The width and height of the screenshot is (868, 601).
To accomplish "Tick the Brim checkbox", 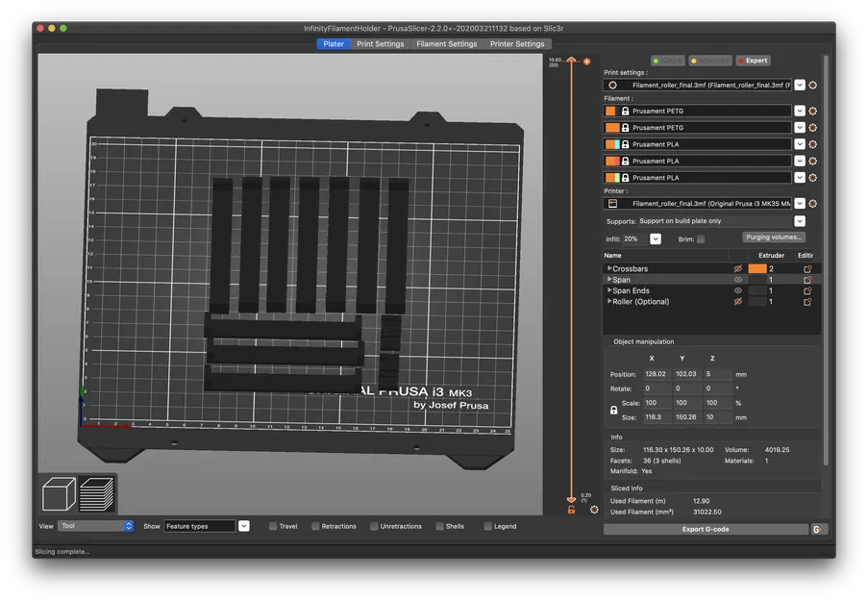I will tap(701, 238).
